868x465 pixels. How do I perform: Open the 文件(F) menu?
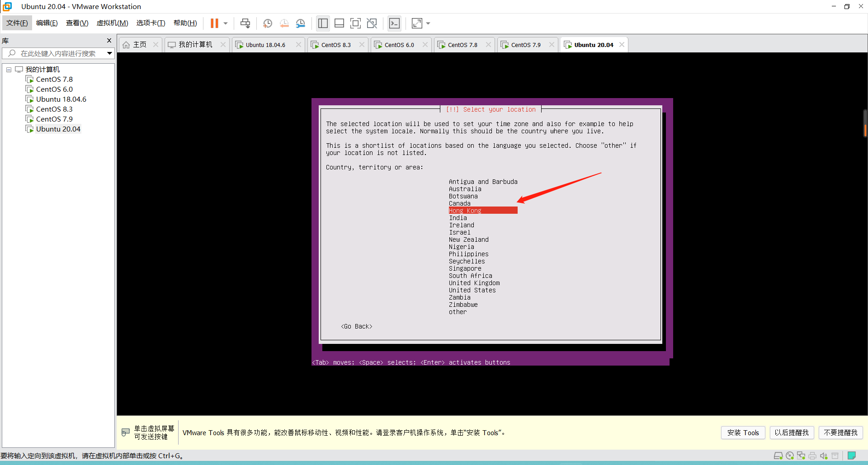point(17,23)
